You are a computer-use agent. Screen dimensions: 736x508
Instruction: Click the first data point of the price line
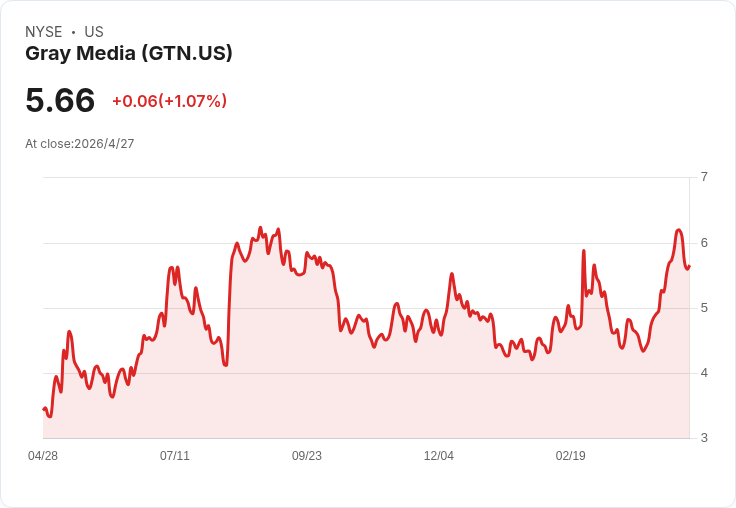(44, 409)
